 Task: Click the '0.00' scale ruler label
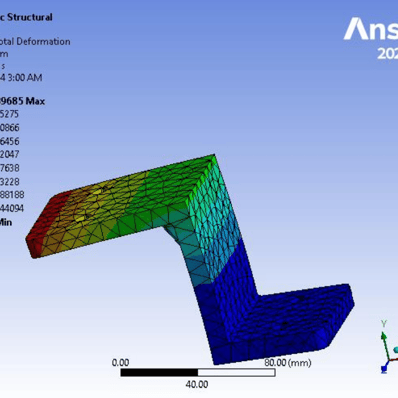coord(120,363)
